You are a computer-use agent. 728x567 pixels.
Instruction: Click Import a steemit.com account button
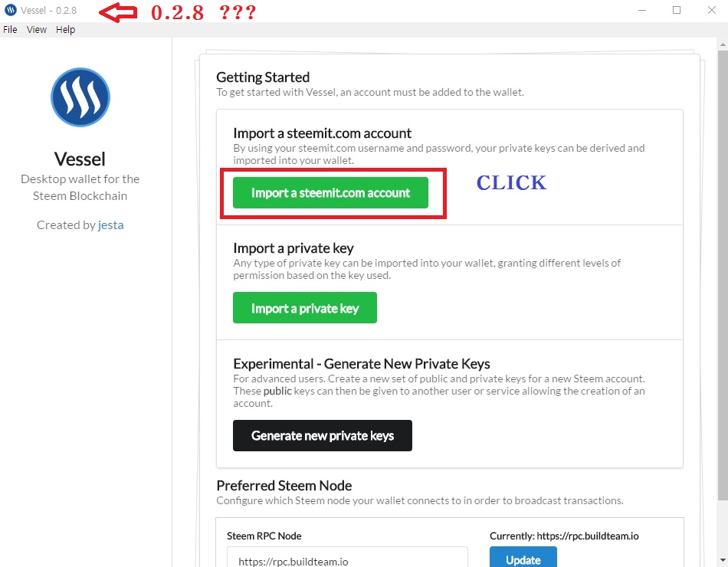330,193
